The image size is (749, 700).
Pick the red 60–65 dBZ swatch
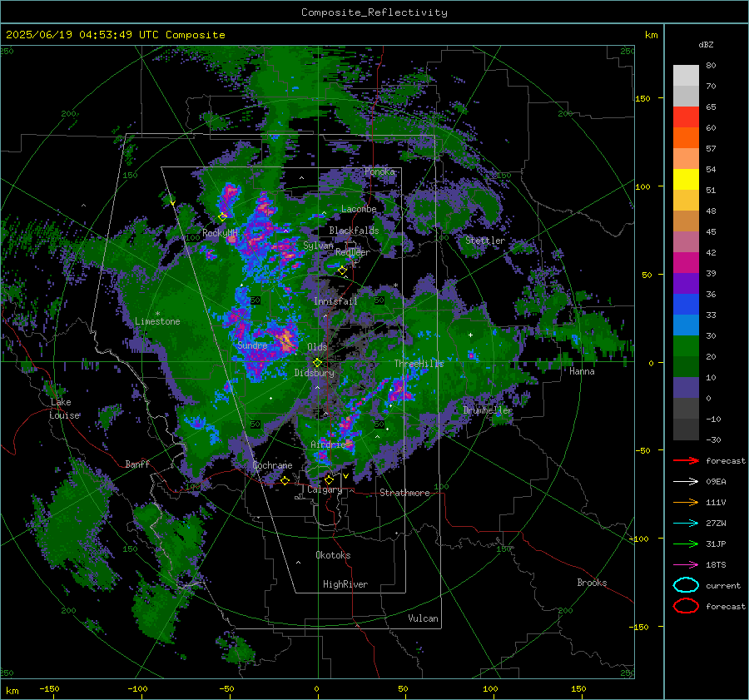pyautogui.click(x=686, y=117)
